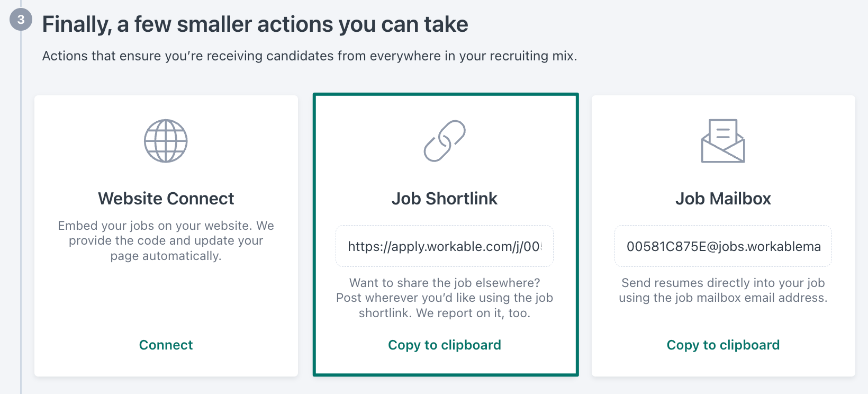Copy the job shortlink to clipboard
The height and width of the screenshot is (394, 868).
(445, 345)
